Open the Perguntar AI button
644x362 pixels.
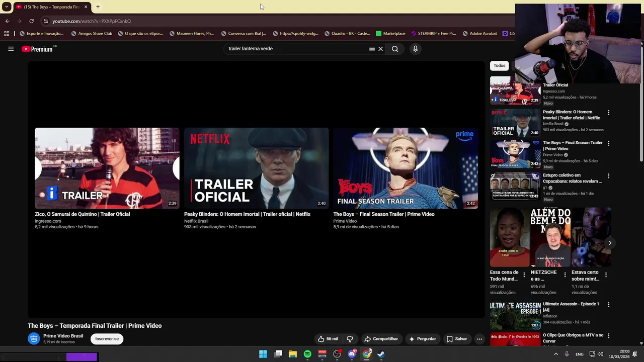click(423, 339)
